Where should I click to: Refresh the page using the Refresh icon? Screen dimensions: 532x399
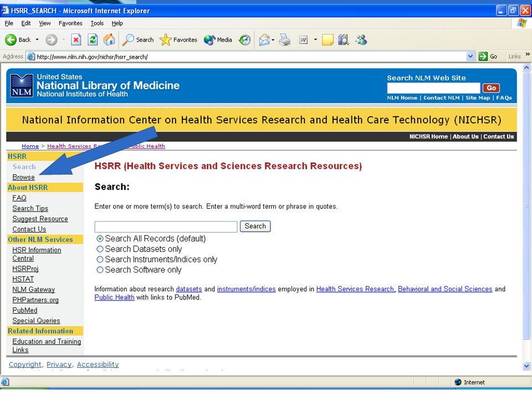pos(93,40)
